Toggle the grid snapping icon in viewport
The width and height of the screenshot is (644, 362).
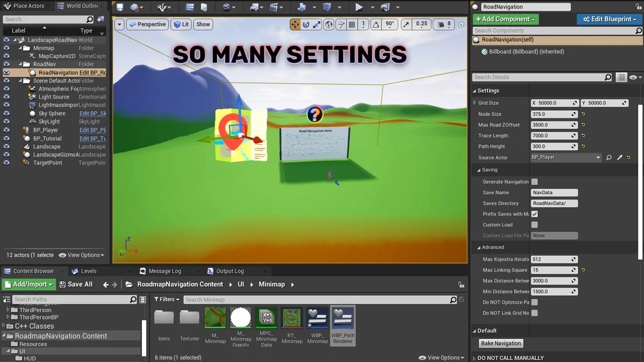[352, 24]
